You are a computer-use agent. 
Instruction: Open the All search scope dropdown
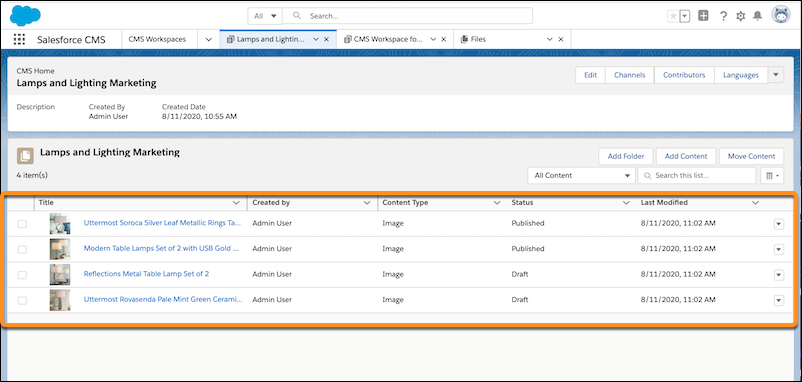[265, 16]
